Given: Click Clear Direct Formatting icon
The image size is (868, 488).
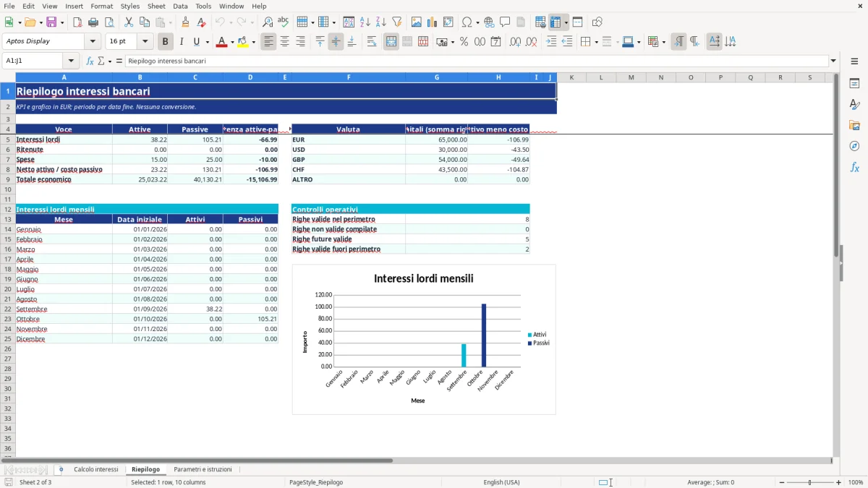Looking at the screenshot, I should (202, 22).
